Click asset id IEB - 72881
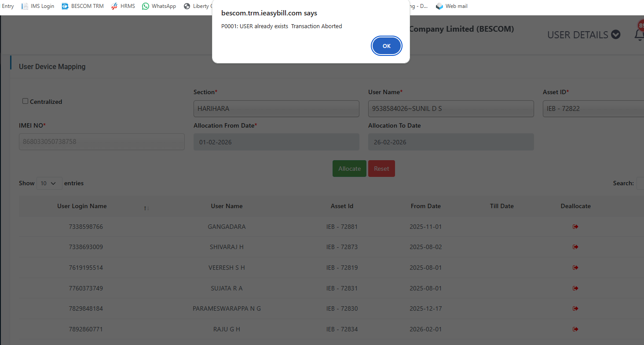The width and height of the screenshot is (644, 345). (x=342, y=227)
